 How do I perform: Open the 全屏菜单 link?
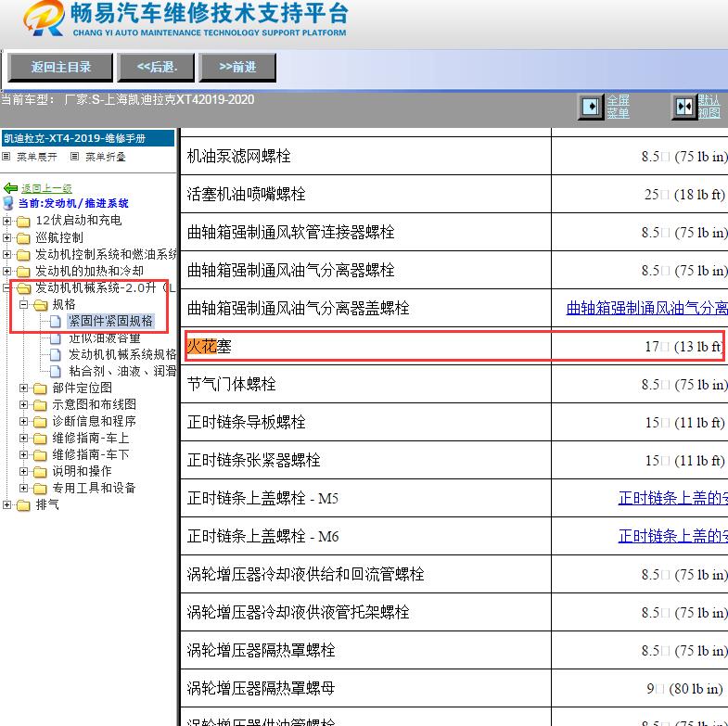point(618,107)
